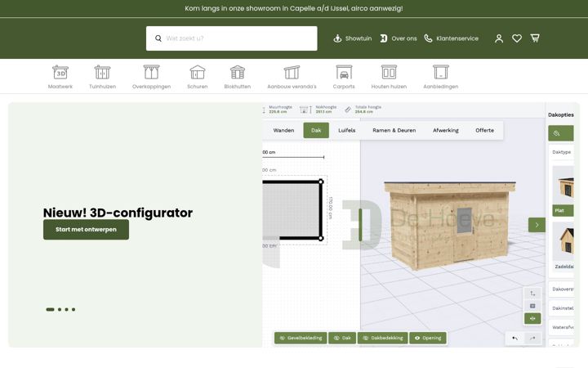The height and width of the screenshot is (368, 588).
Task: Click the showroom announcement banner text
Action: [294, 8]
